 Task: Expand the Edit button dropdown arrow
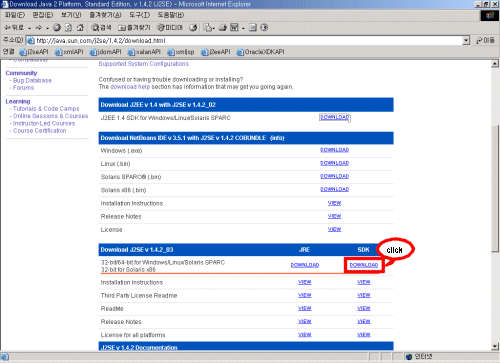[x=243, y=28]
